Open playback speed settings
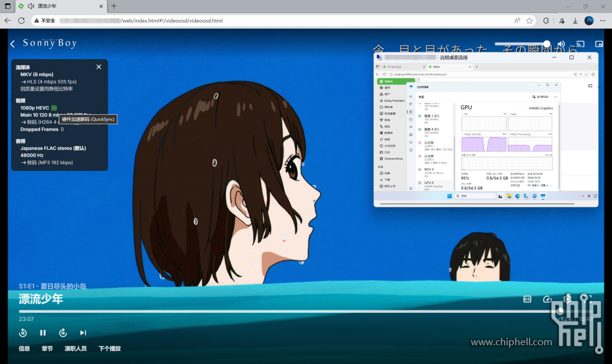The height and width of the screenshot is (364, 612). 548,299
